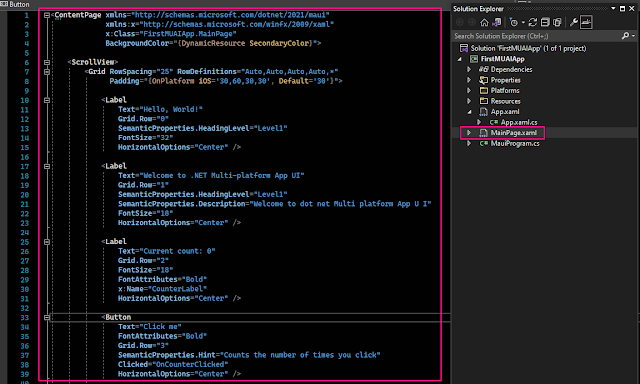Toggle Show All Files in Solution Explorer
Image resolution: width=640 pixels, height=384 pixels.
click(557, 22)
